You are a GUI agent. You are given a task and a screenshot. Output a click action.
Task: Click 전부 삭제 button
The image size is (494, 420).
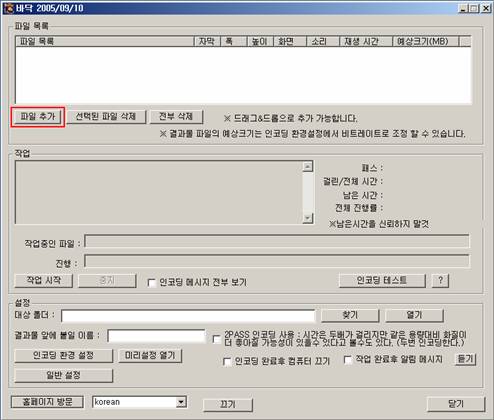tap(176, 116)
